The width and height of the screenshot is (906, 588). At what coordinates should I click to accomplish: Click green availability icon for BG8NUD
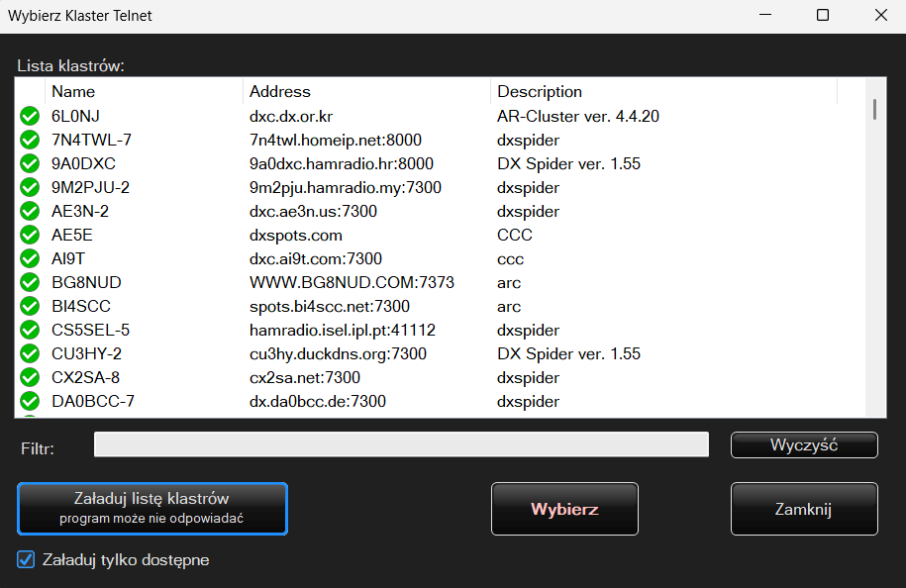pos(30,283)
